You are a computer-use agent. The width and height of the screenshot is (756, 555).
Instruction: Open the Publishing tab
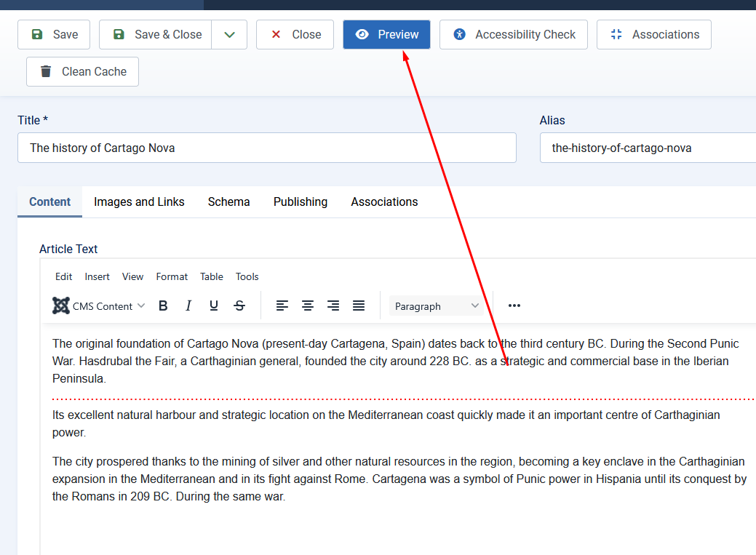coord(301,202)
